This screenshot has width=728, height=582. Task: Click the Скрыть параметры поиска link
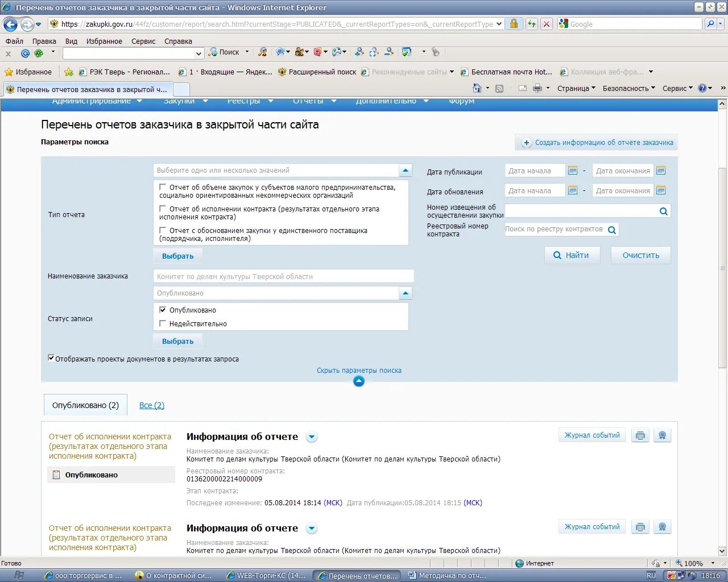coord(359,370)
